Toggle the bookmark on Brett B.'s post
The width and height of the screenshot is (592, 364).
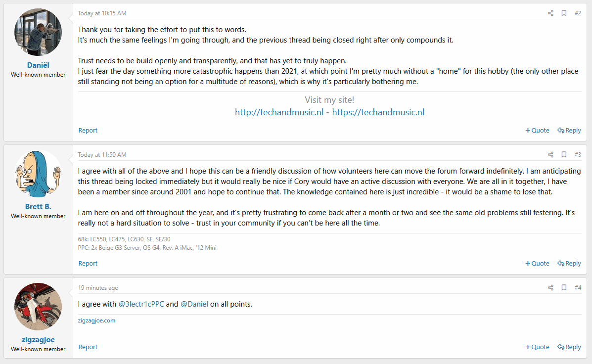[x=564, y=154]
